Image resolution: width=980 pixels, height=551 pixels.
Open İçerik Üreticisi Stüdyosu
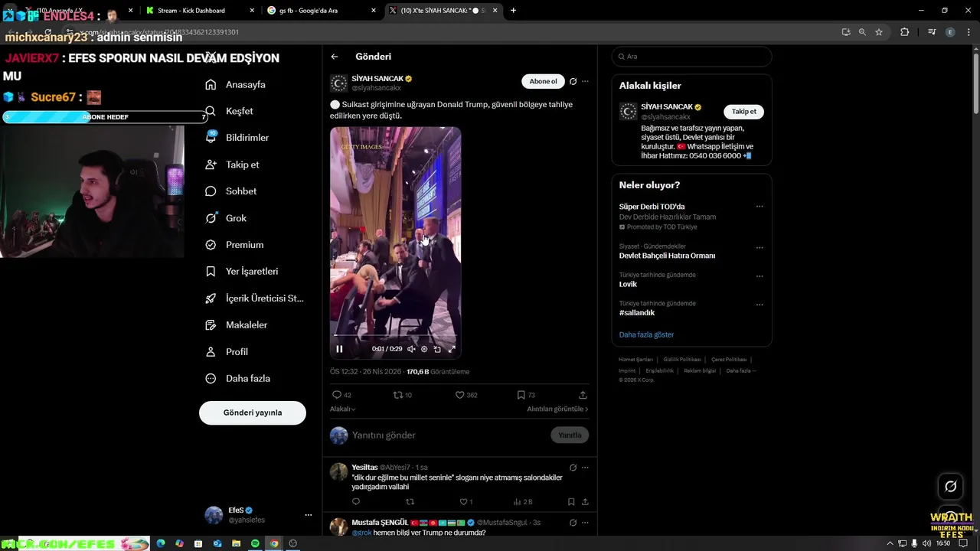(x=254, y=298)
